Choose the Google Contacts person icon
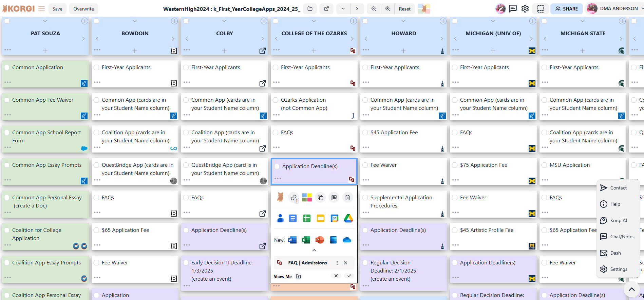Viewport: 644px width, 300px height. tap(280, 218)
